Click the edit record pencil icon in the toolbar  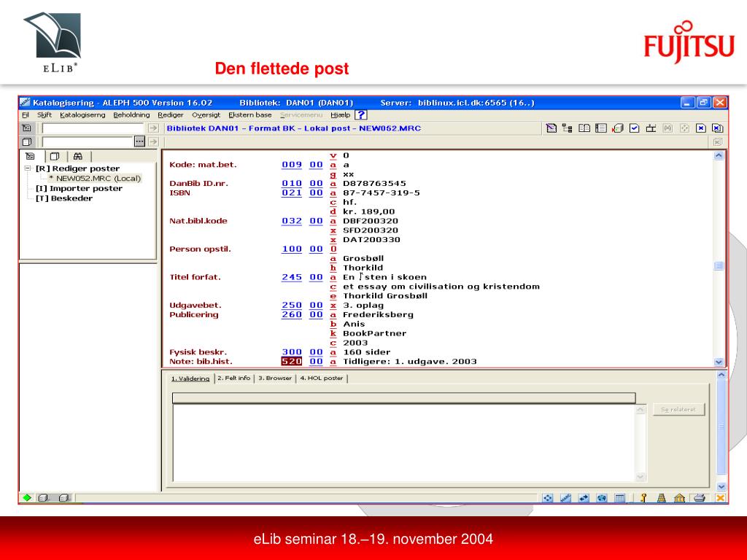click(x=551, y=128)
